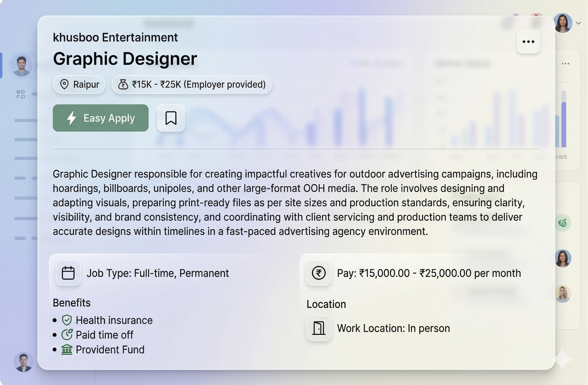
Task: Click the bookmark save job icon
Action: pyautogui.click(x=171, y=118)
